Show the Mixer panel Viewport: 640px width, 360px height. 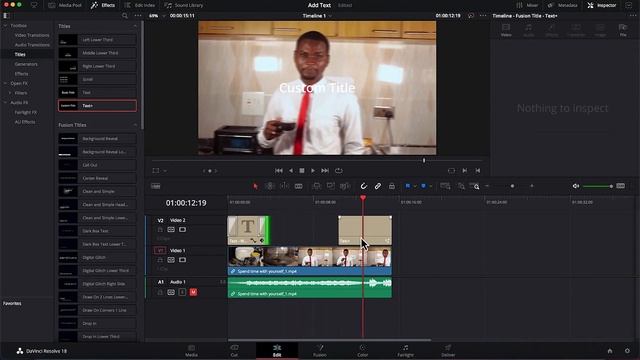click(527, 5)
